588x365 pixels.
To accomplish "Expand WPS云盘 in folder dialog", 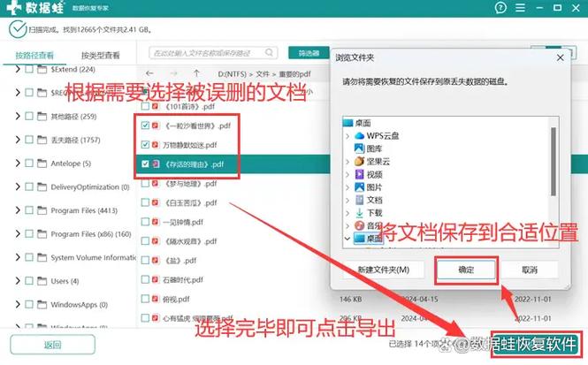I will click(347, 136).
